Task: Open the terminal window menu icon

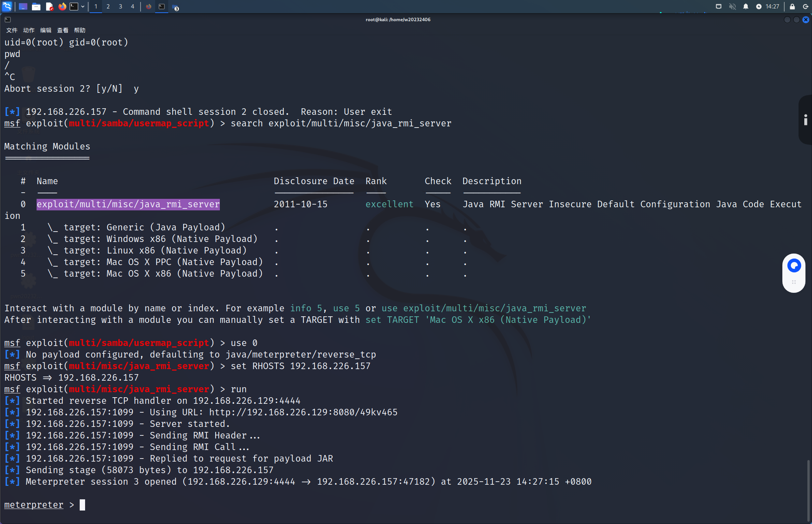Action: point(8,20)
